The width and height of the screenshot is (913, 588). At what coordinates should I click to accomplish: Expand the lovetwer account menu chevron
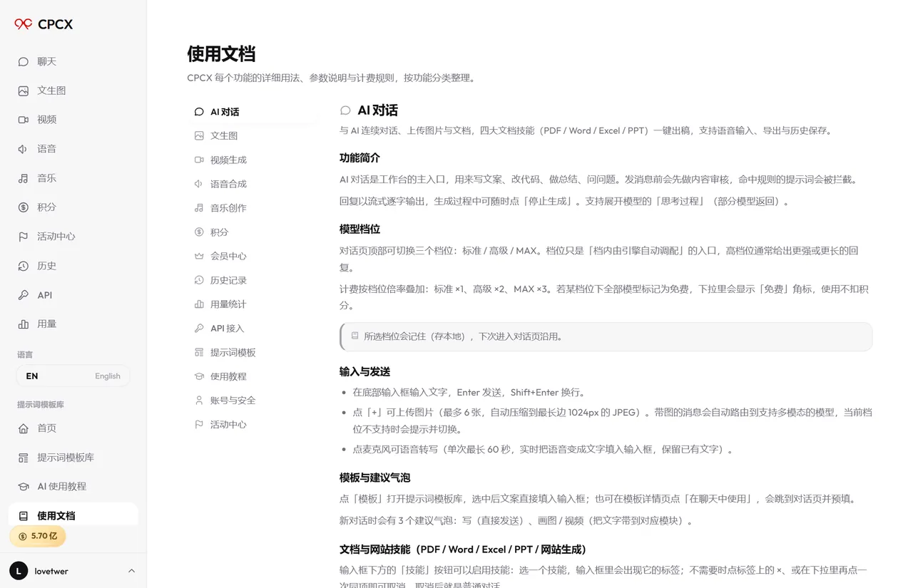131,571
